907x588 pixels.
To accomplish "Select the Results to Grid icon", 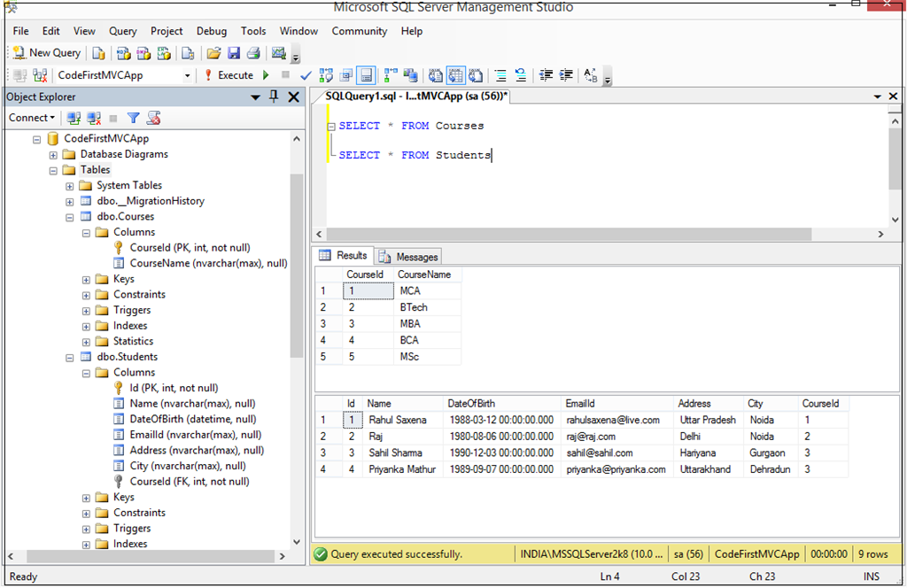I will pyautogui.click(x=456, y=75).
